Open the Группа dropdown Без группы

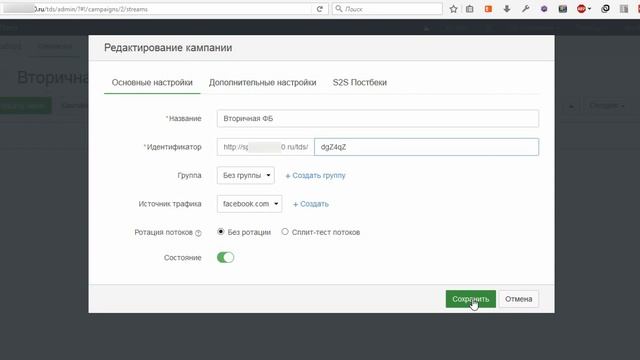click(x=246, y=176)
